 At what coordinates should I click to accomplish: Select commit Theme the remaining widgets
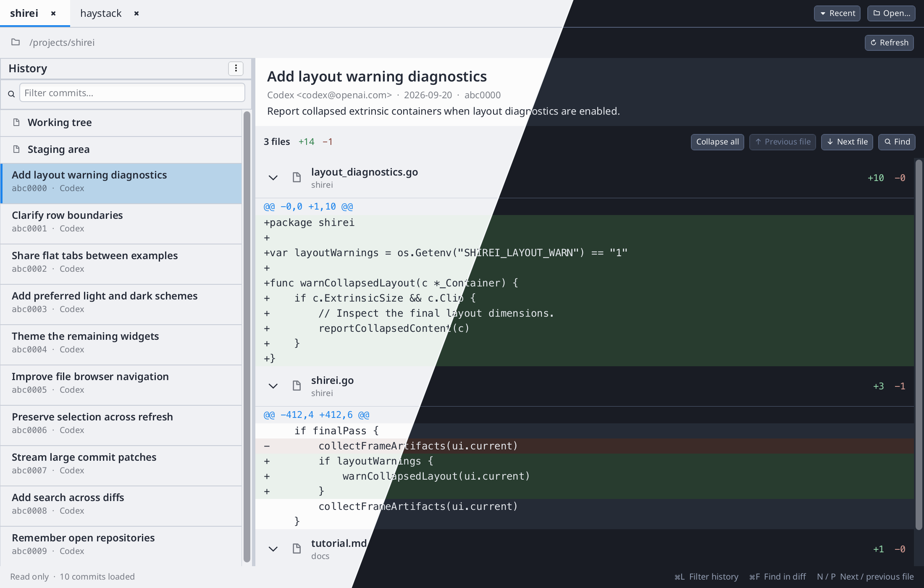tap(121, 345)
